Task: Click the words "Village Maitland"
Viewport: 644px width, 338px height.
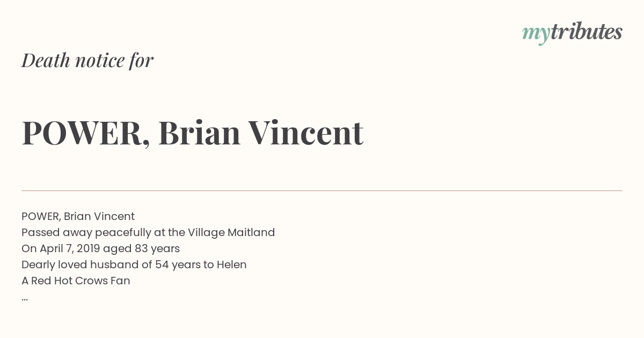Action: tap(231, 232)
